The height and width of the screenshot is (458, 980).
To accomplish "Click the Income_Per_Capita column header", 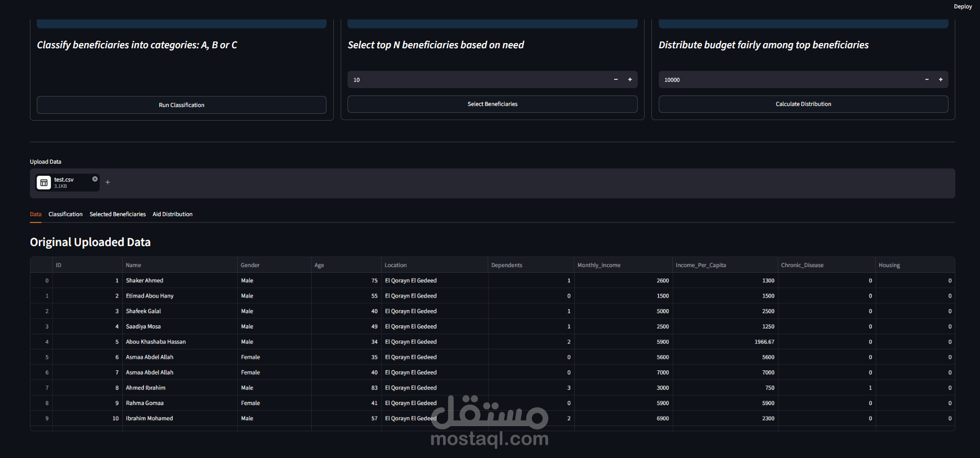I will click(725, 265).
